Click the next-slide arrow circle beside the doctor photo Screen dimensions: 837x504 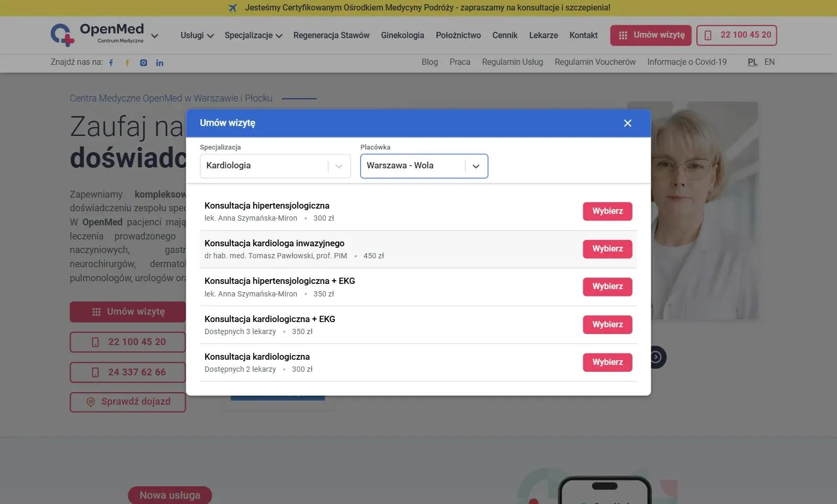pyautogui.click(x=656, y=357)
